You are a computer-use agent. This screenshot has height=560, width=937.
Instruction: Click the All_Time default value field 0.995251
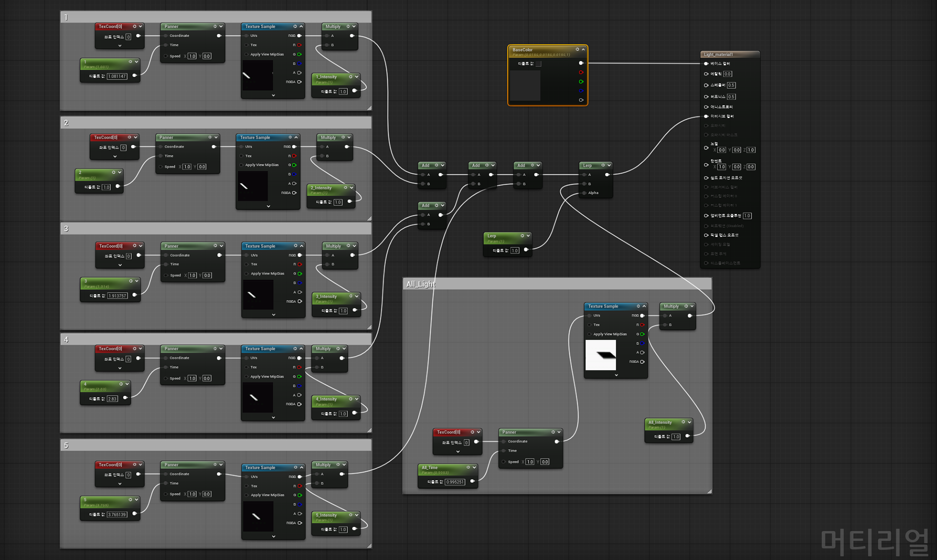[x=455, y=482]
